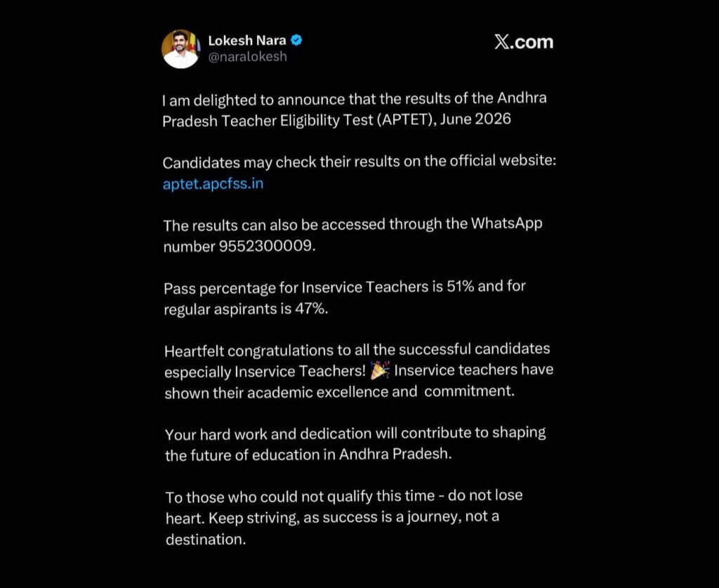The width and height of the screenshot is (719, 588).
Task: Click the X logo watermark
Action: pos(524,41)
